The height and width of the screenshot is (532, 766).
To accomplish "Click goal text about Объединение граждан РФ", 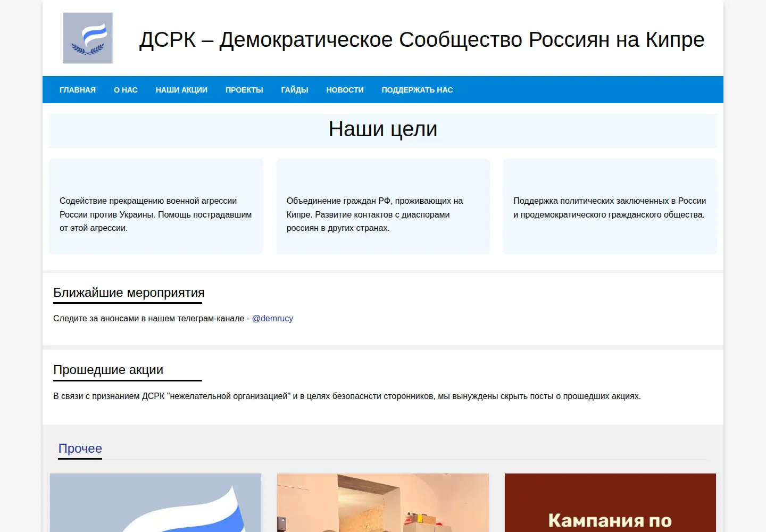I will point(375,214).
